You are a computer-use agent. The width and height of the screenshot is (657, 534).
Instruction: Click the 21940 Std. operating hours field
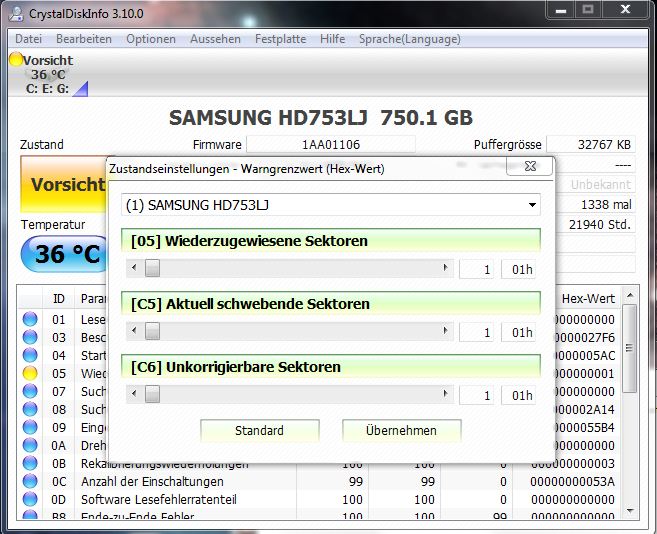click(x=595, y=225)
